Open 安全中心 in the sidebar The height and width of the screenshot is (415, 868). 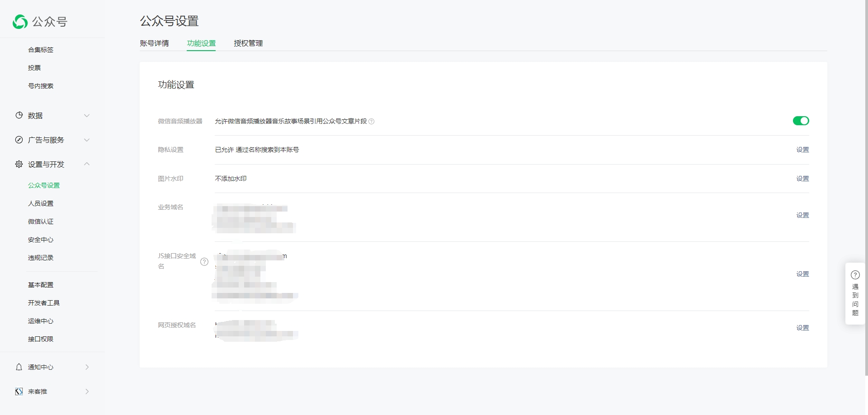pyautogui.click(x=41, y=240)
